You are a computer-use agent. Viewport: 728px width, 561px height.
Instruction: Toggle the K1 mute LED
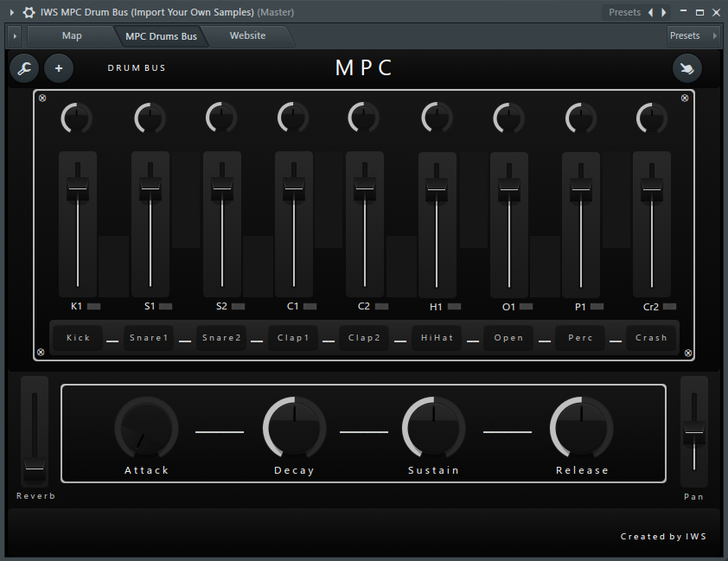click(x=93, y=306)
